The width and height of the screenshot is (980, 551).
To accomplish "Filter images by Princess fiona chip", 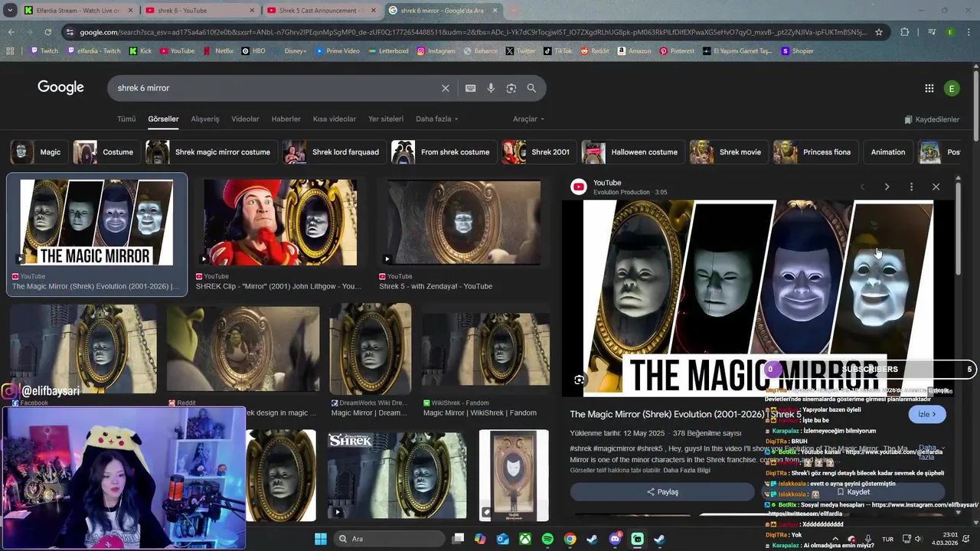I will pyautogui.click(x=815, y=152).
